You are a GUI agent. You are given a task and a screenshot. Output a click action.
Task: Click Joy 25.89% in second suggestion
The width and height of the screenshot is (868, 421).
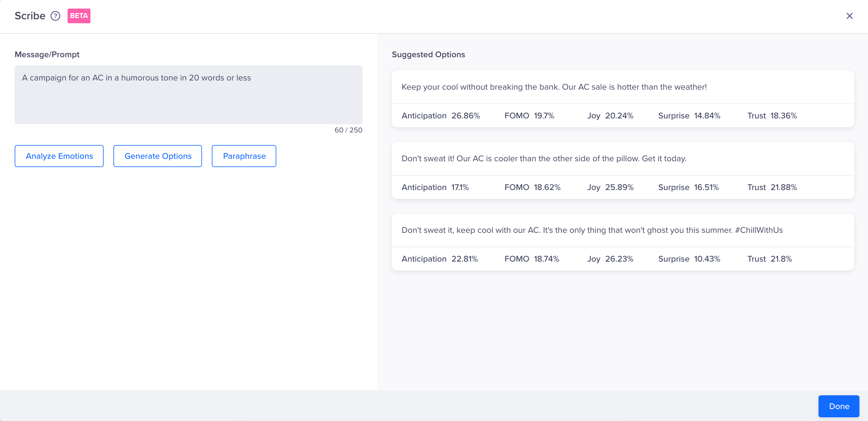[610, 187]
